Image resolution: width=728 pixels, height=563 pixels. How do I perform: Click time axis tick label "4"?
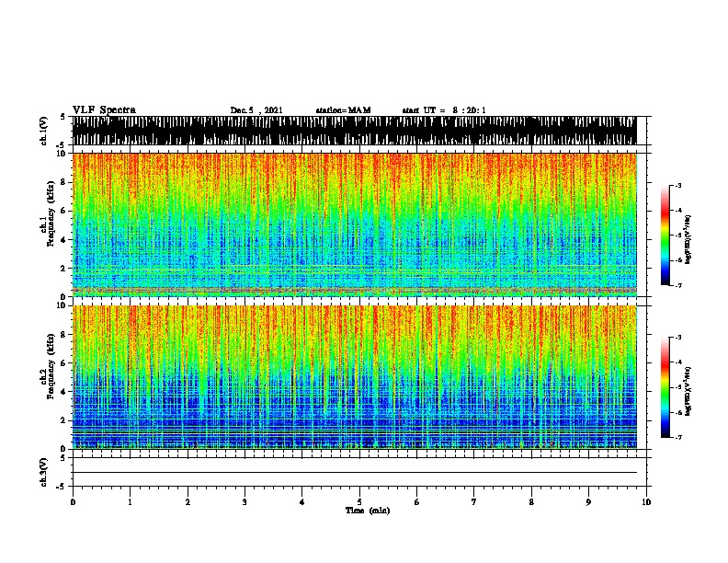pyautogui.click(x=302, y=502)
